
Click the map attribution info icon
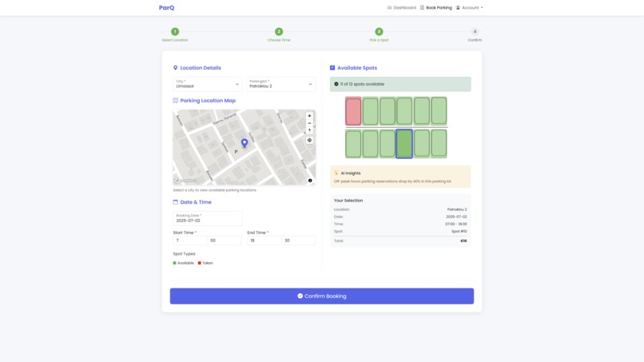310,181
